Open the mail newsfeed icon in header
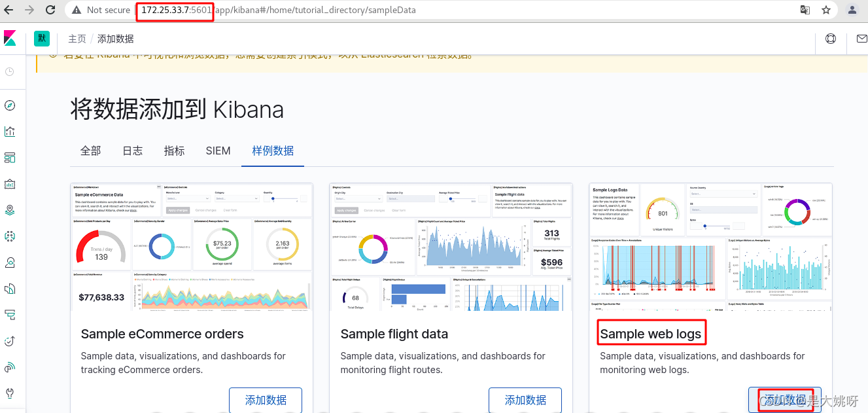This screenshot has height=413, width=868. click(x=861, y=39)
